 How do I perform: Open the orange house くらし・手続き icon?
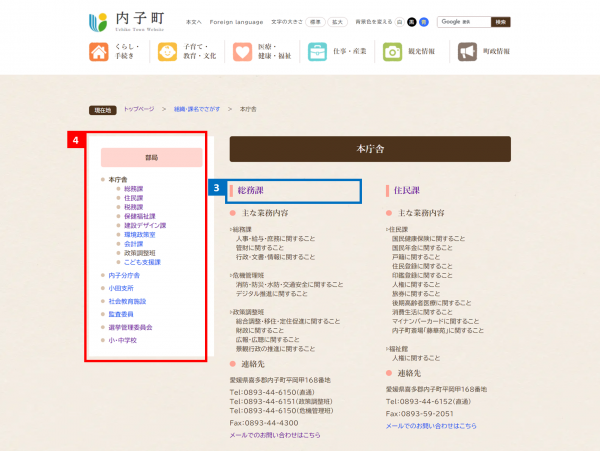(99, 52)
